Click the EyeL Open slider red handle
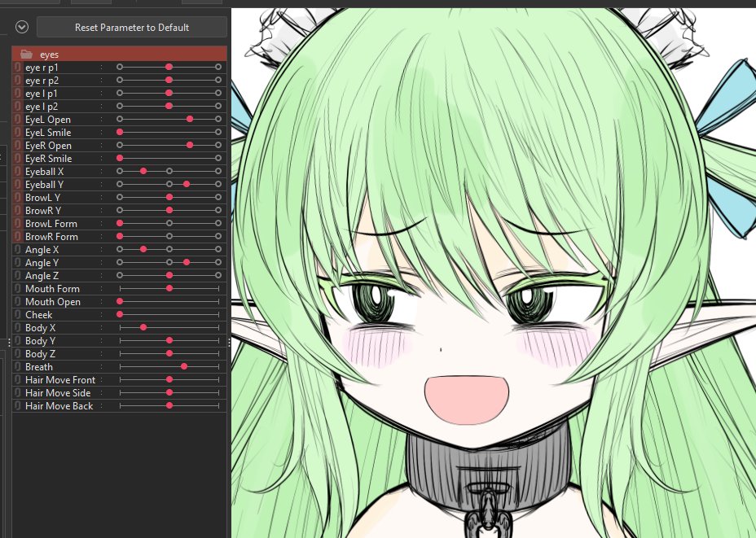Screen dimensions: 756x538 pos(190,119)
